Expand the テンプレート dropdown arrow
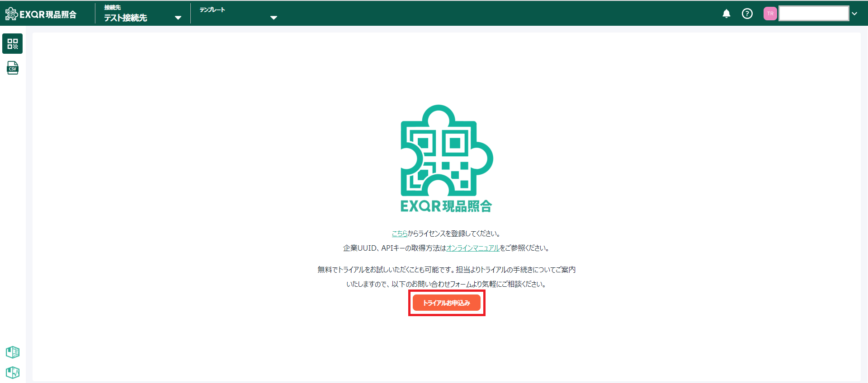 (x=274, y=18)
